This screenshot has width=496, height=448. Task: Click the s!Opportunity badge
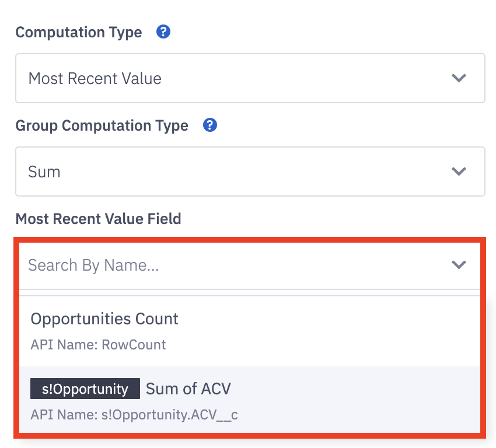click(85, 388)
